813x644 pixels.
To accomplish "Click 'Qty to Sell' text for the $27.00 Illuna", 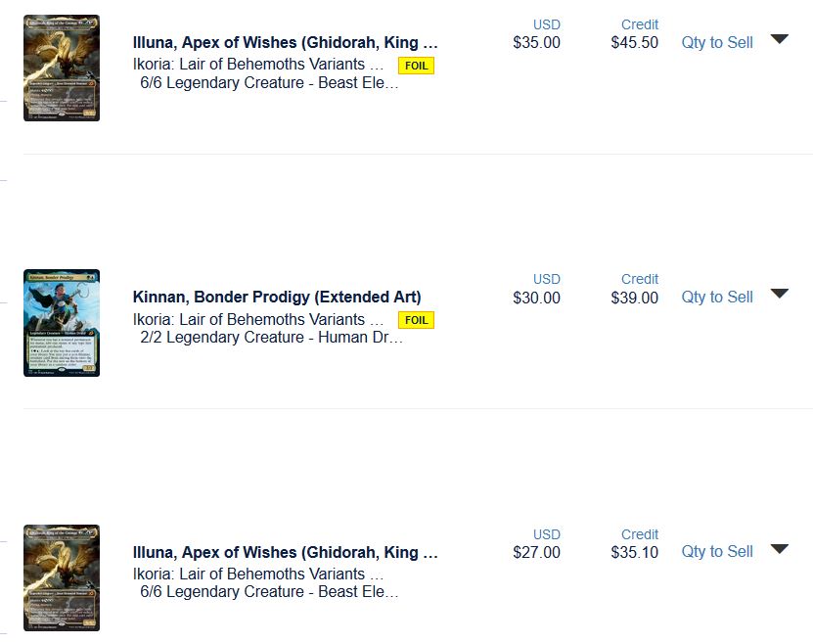I will click(x=717, y=551).
